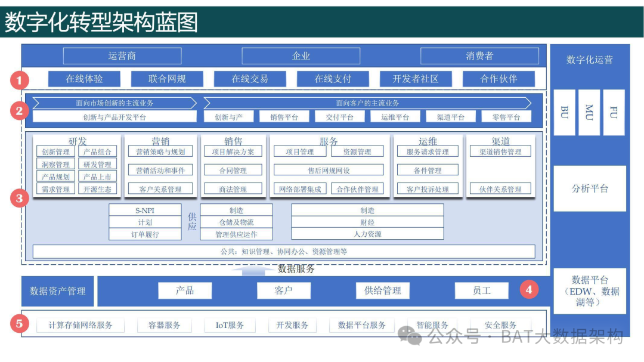Screen dimensions: 644x362
Task: Select the 零售平台 box
Action: (x=506, y=117)
